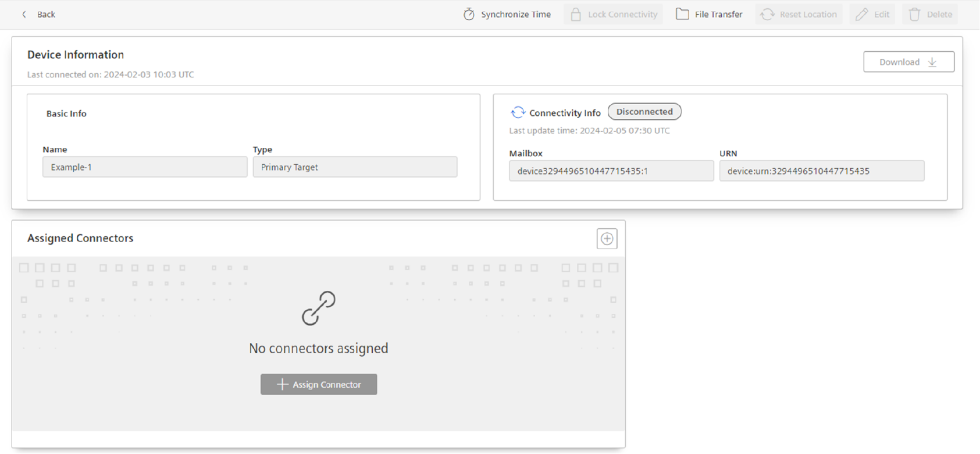Click the 'Assigned Connectors' heading
The width and height of the screenshot is (980, 454).
tap(80, 238)
